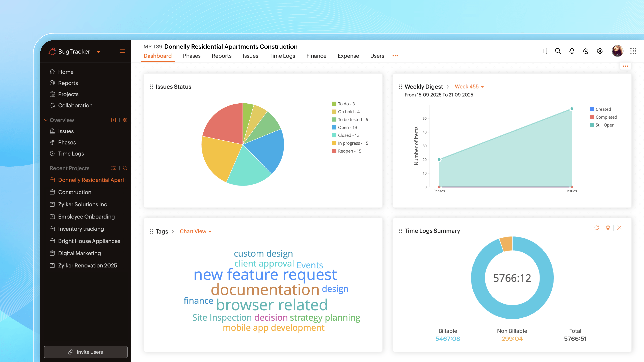This screenshot has height=362, width=644.
Task: Click the filter icon beside Recent Projects
Action: point(114,168)
